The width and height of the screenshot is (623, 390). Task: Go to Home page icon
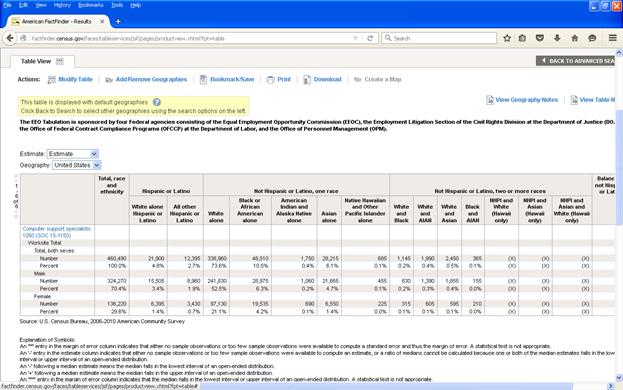pyautogui.click(x=575, y=38)
